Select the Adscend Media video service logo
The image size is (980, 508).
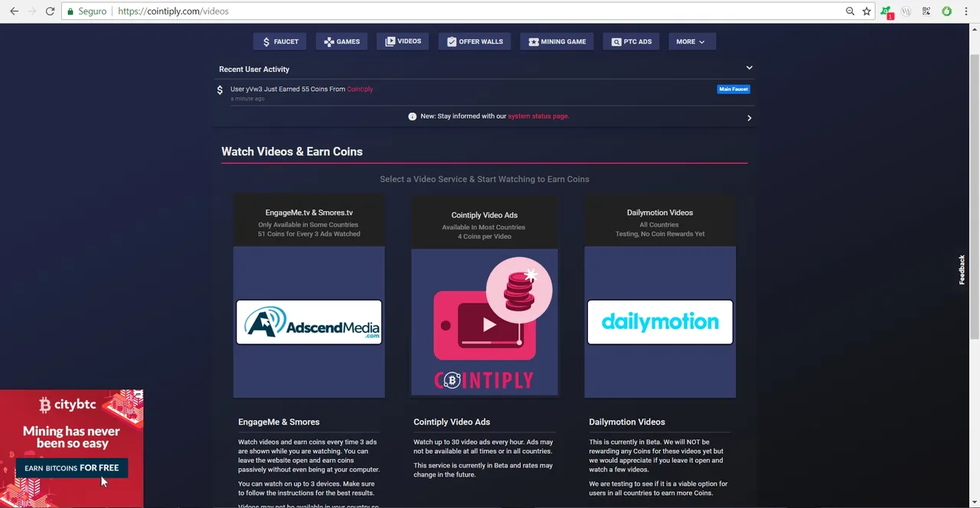[x=309, y=322]
